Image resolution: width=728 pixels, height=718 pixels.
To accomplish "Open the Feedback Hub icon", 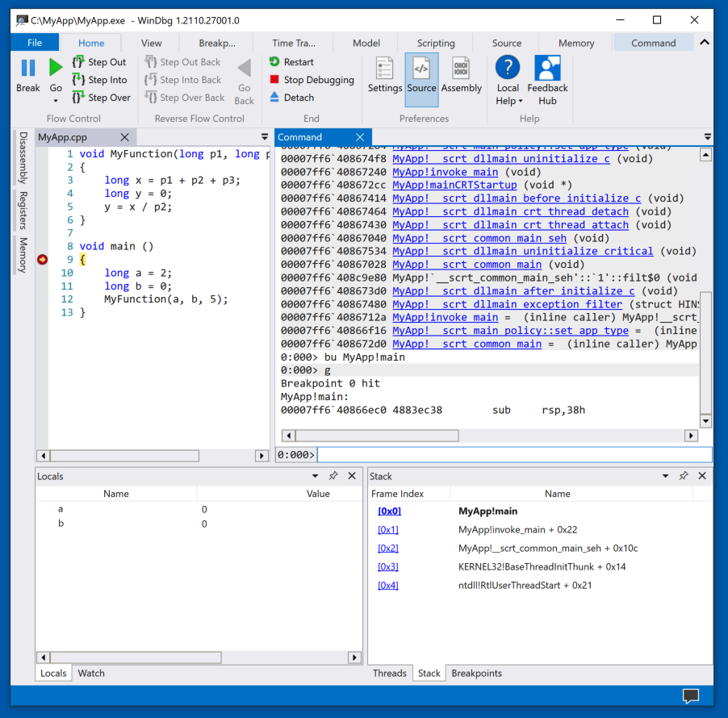I will pos(547,69).
